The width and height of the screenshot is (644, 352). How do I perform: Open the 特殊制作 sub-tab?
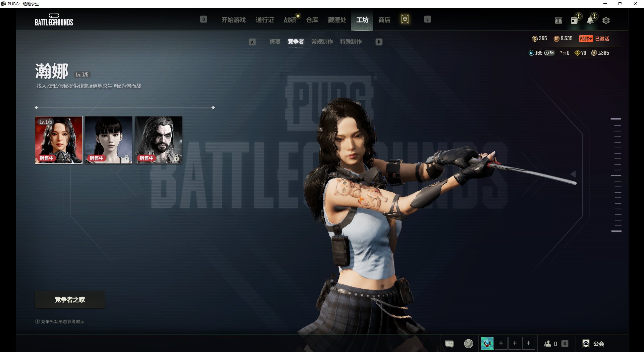(351, 42)
